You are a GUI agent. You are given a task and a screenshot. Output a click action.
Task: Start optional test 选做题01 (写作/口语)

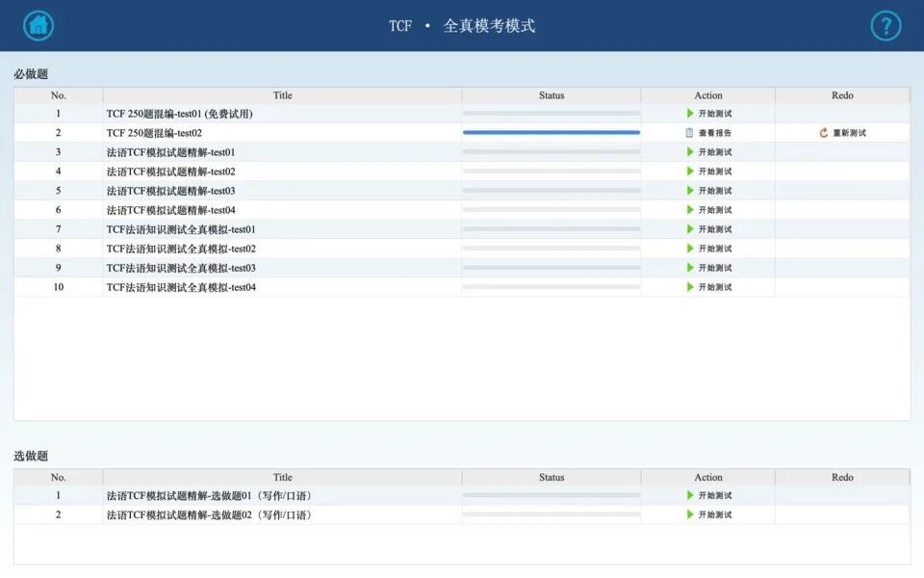click(x=709, y=495)
